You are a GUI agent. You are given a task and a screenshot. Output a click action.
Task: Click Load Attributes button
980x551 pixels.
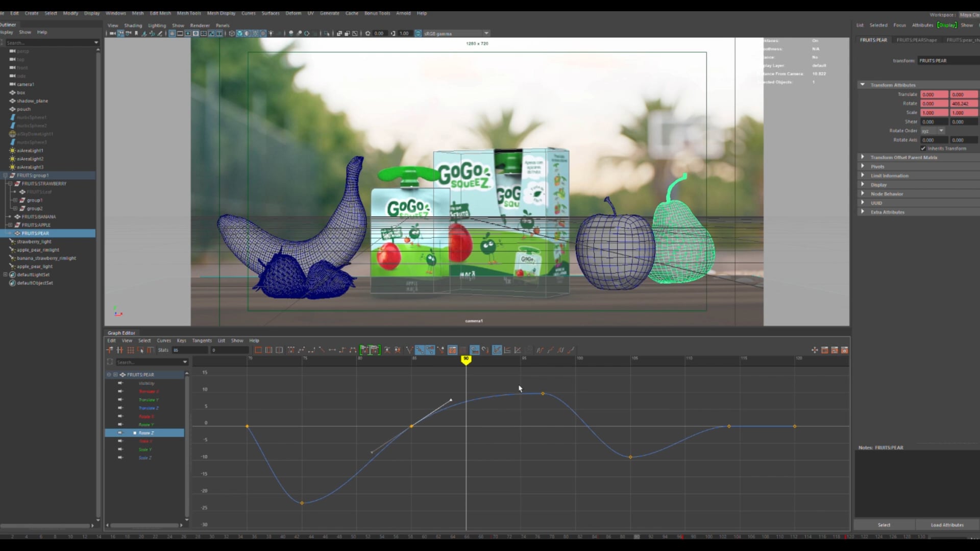click(x=947, y=525)
